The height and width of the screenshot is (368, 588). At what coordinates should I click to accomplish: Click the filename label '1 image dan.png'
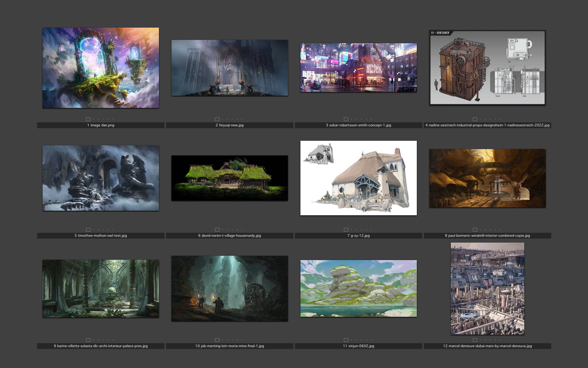[x=101, y=125]
